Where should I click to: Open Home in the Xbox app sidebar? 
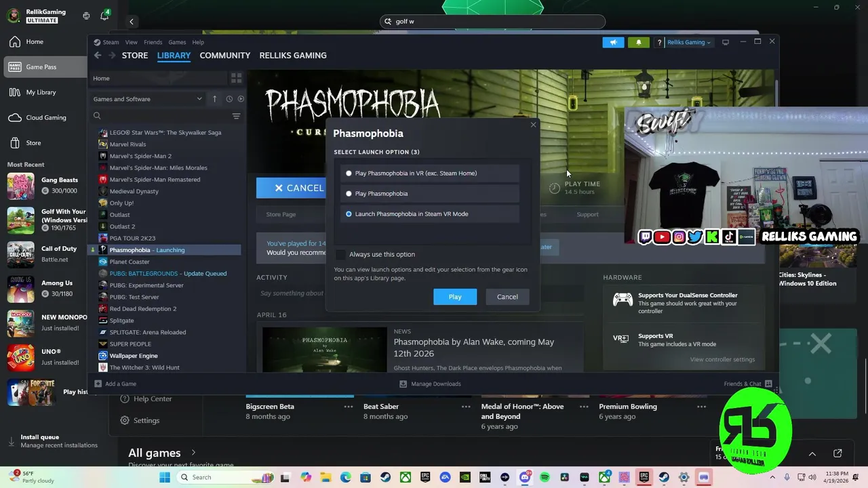point(35,42)
